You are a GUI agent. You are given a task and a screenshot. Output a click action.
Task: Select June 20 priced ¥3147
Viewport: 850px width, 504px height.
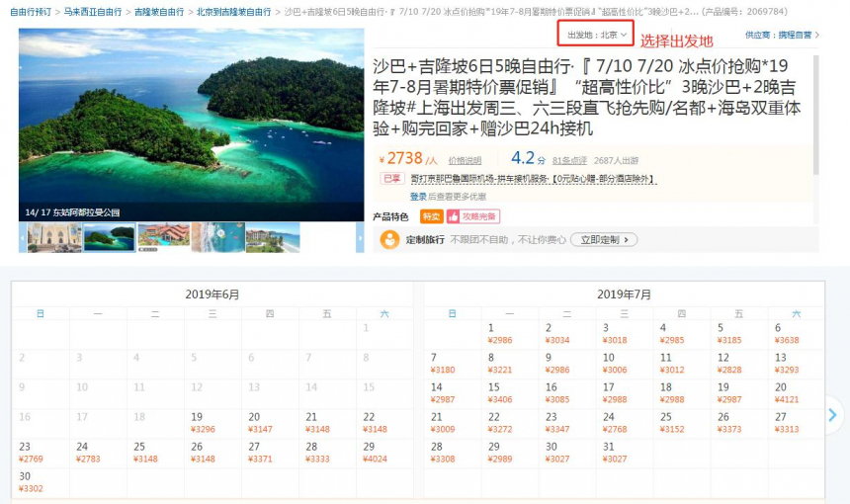pos(270,423)
